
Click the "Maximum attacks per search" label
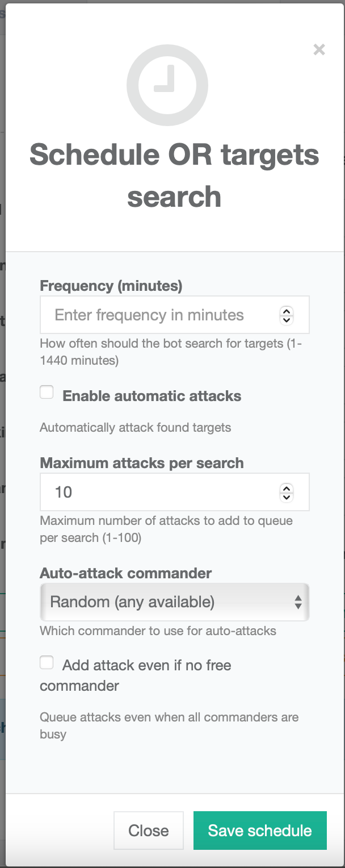click(x=142, y=463)
